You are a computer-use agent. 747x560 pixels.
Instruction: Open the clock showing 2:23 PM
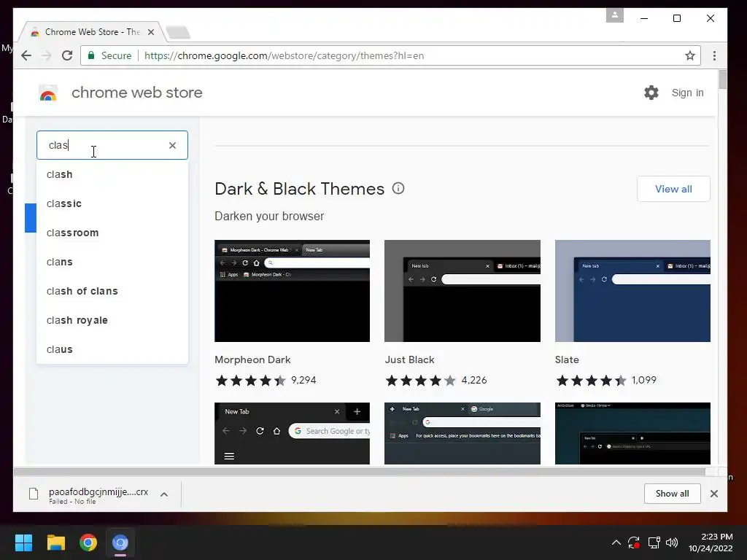[711, 542]
